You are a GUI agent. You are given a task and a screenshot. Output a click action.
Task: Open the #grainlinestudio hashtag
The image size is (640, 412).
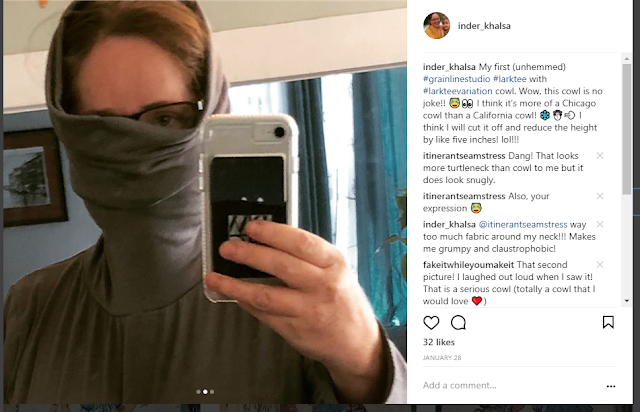[456, 79]
